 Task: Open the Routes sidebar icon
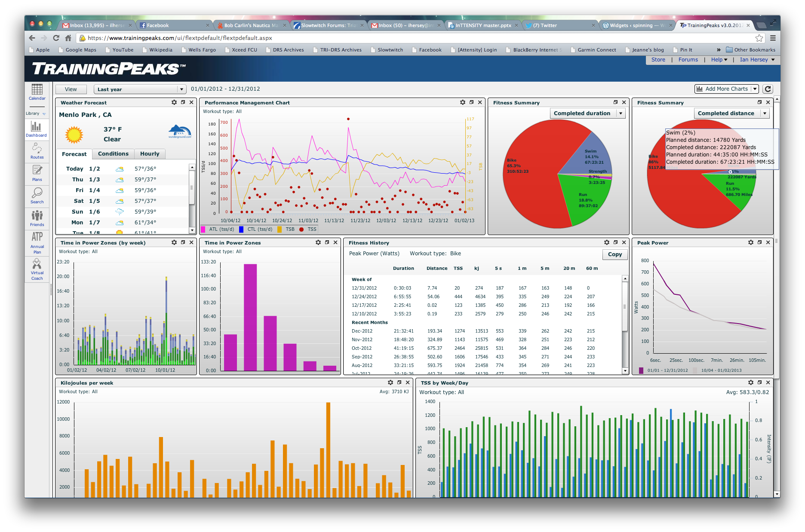tap(37, 151)
